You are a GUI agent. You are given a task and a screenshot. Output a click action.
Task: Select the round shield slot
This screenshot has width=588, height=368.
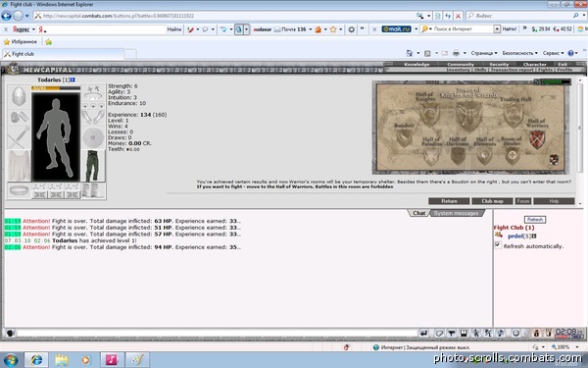[x=93, y=137]
